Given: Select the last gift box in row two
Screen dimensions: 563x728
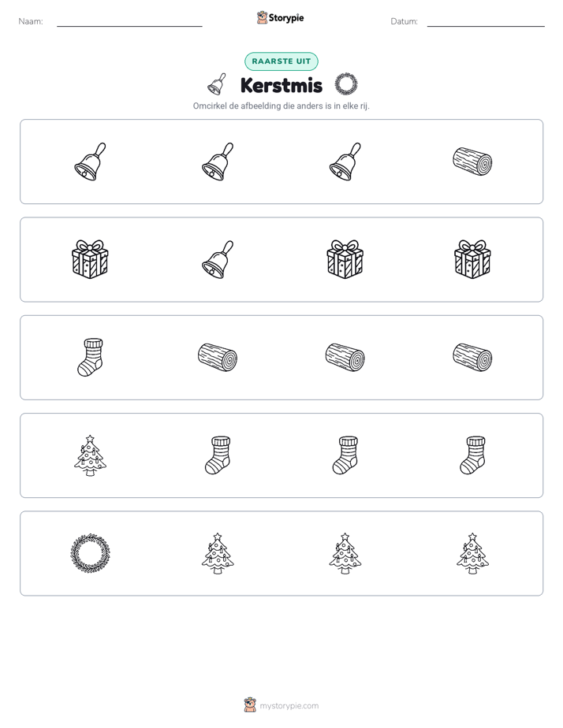Looking at the screenshot, I should [x=472, y=259].
